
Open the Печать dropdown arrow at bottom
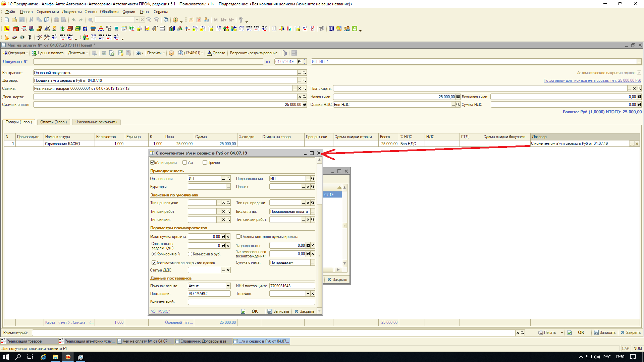562,333
